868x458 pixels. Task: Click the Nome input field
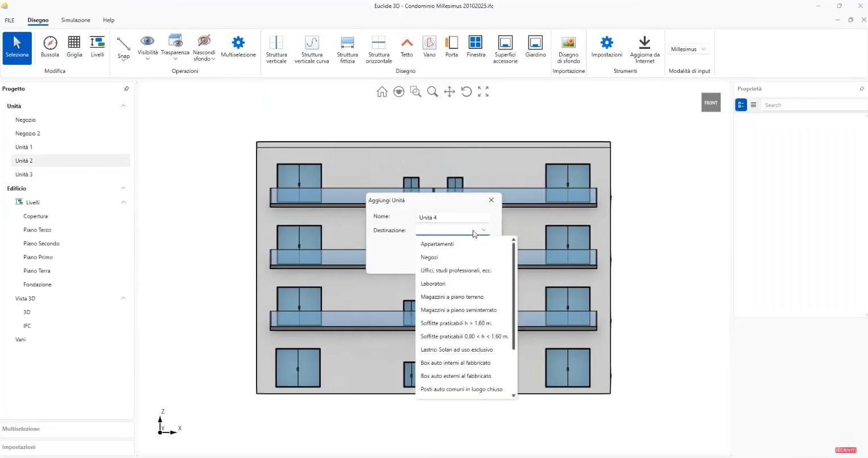(453, 217)
